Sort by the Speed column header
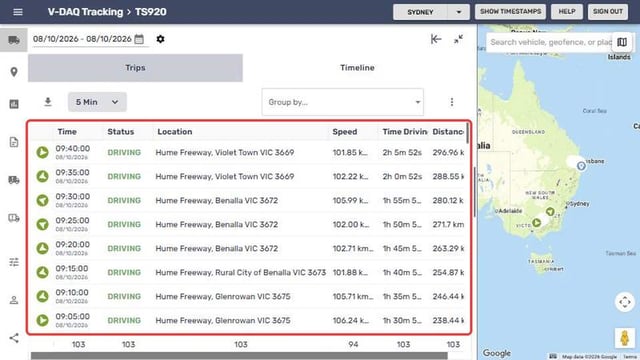This screenshot has width=640, height=360. (345, 132)
